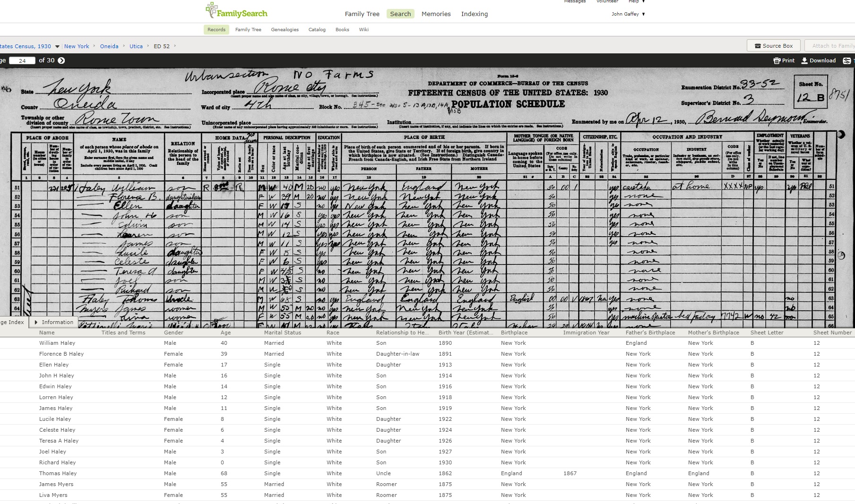
Task: Click the Source Box archive icon
Action: click(758, 46)
